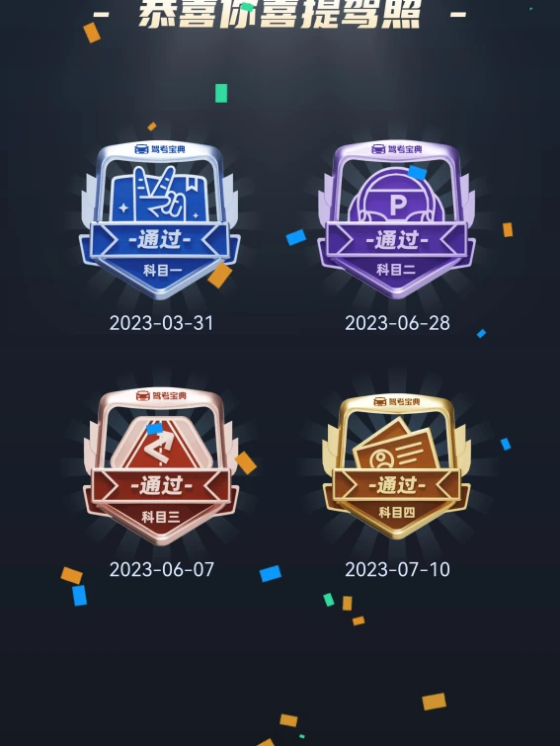
Task: Click the 驾考宝典 logo on purple badge
Action: point(396,149)
